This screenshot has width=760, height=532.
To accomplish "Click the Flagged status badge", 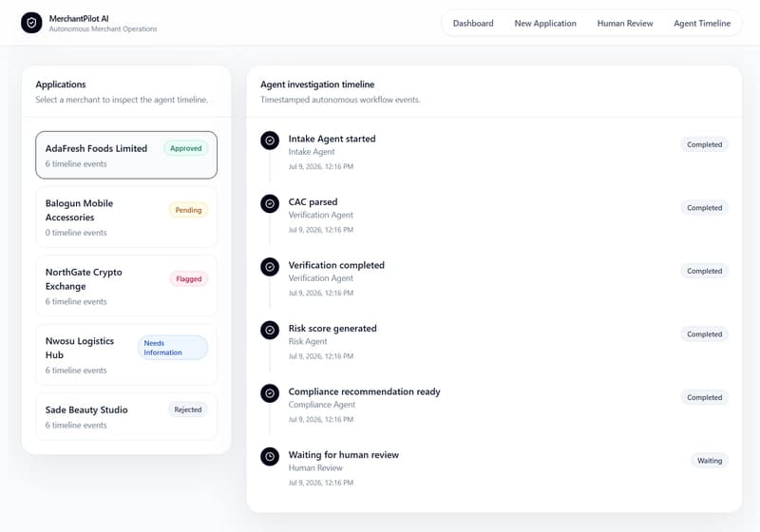I will [x=188, y=279].
